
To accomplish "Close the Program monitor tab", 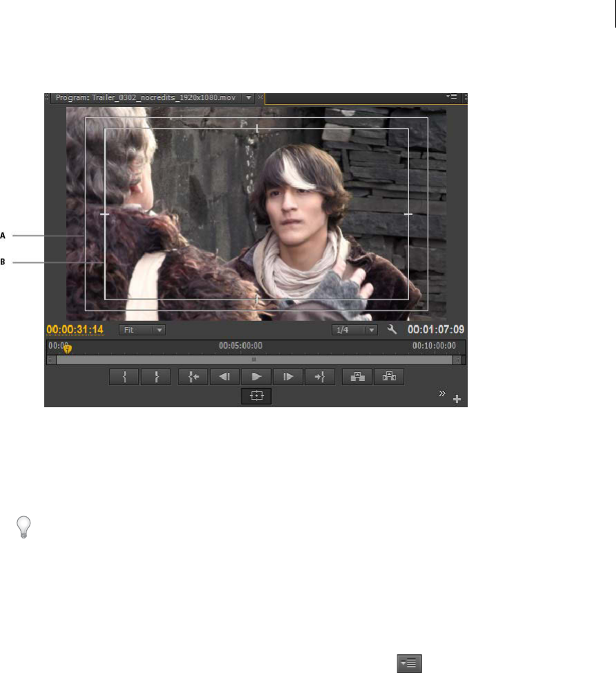I will click(260, 98).
